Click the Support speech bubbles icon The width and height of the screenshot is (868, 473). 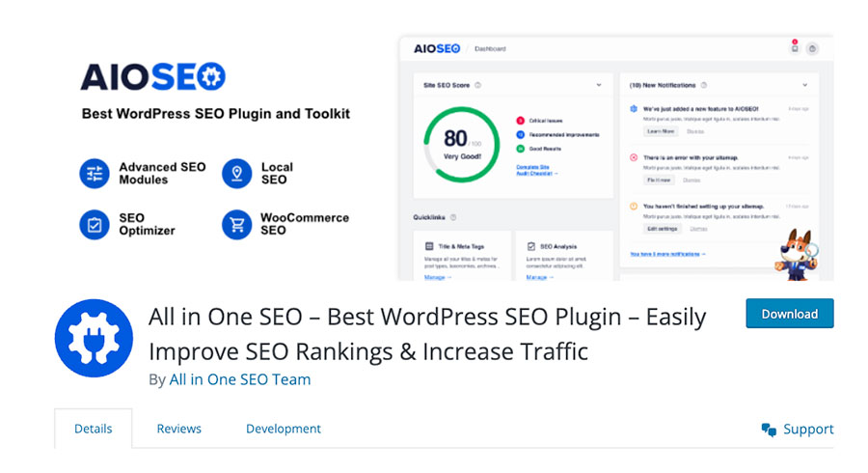click(769, 430)
